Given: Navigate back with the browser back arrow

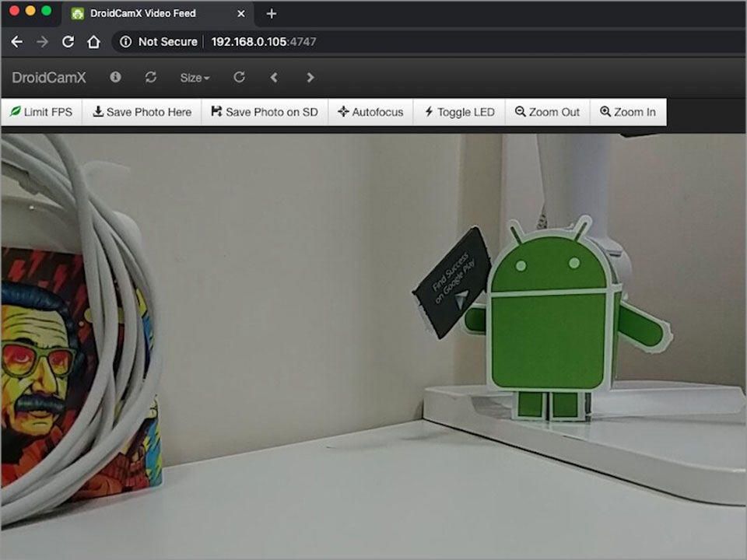Looking at the screenshot, I should coord(16,42).
